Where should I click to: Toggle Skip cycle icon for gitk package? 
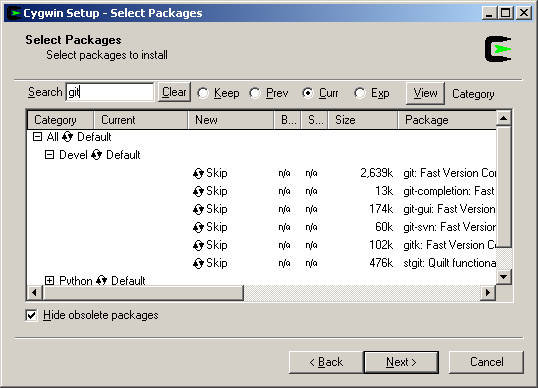198,245
